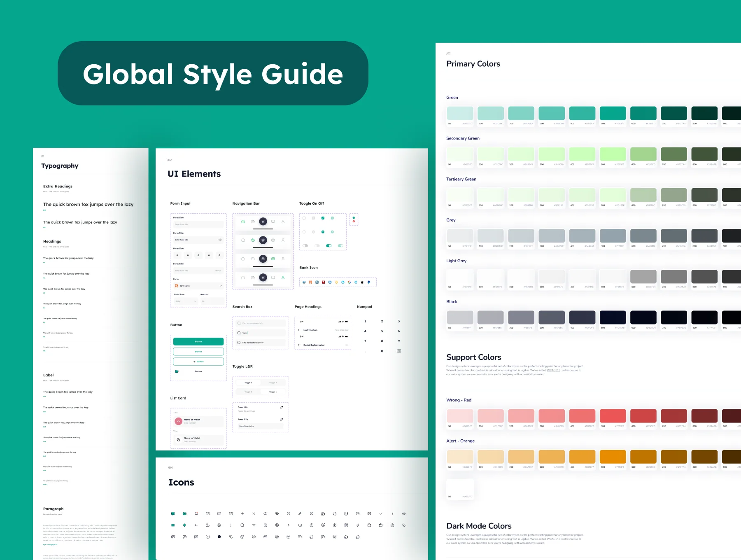Click the backspace key on the numpad
Screen dimensions: 741x560
399,351
